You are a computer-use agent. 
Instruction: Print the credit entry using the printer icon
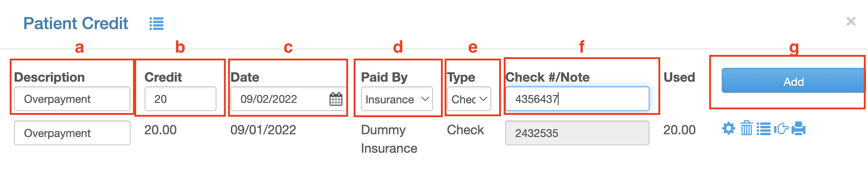click(x=798, y=128)
